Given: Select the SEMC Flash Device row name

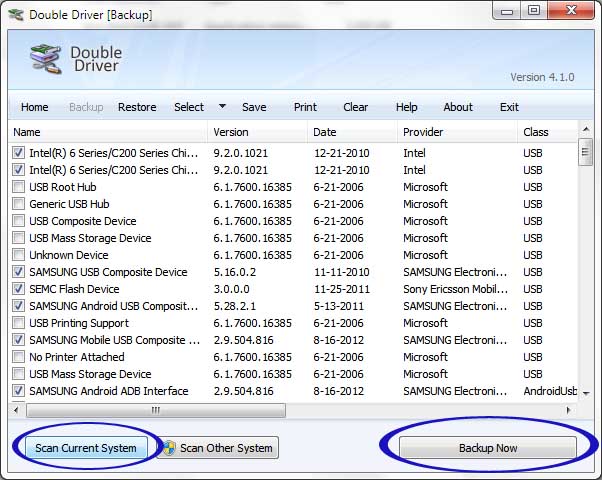Looking at the screenshot, I should [x=74, y=289].
